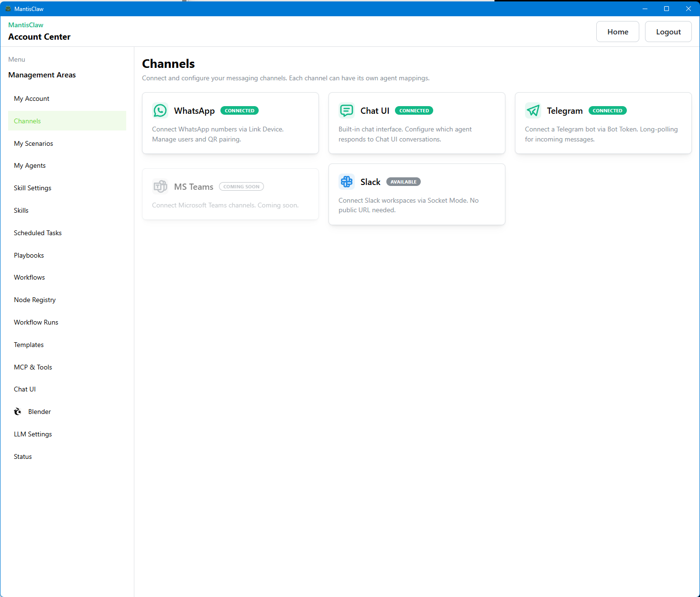Image resolution: width=700 pixels, height=597 pixels.
Task: Click the WhatsApp CONNECTED badge
Action: point(240,110)
